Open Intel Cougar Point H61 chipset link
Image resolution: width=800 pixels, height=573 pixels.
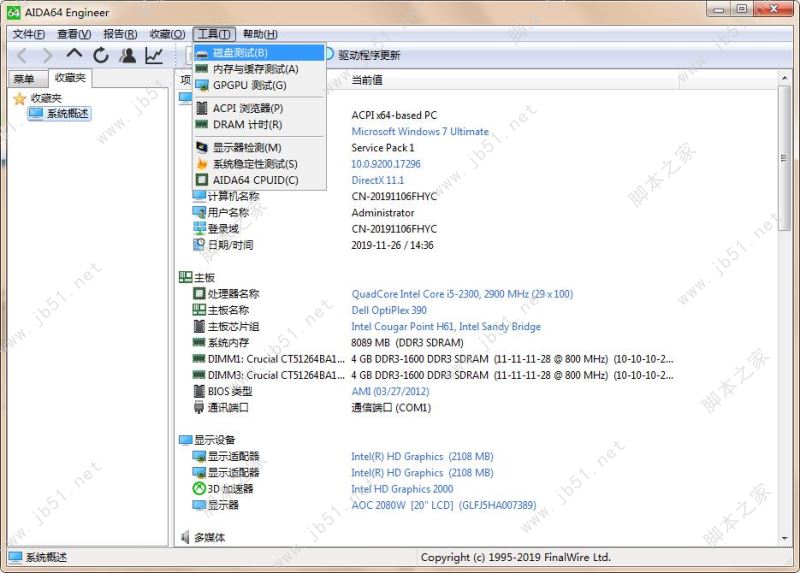[446, 327]
